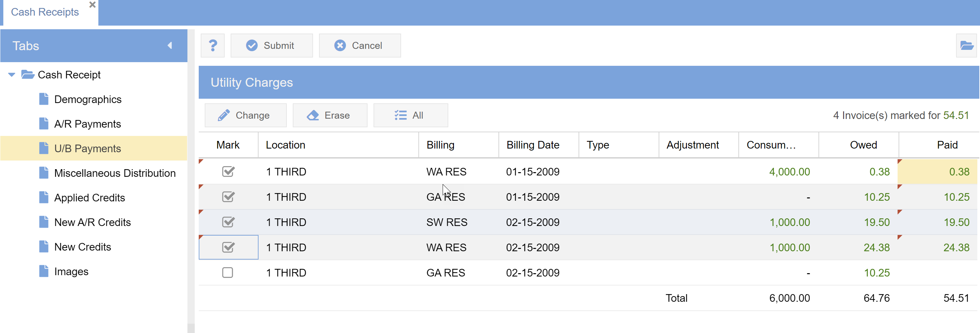
Task: Uncheck the WA RES 01-15-2009 mark checkbox
Action: pyautogui.click(x=228, y=171)
